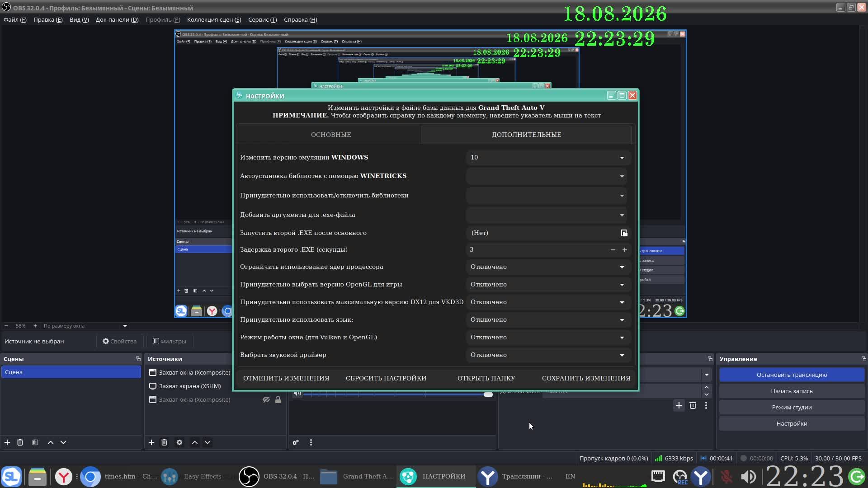This screenshot has width=868, height=488.
Task: Open window mode (Vulkan and OpenGL) dropdown
Action: (x=548, y=338)
